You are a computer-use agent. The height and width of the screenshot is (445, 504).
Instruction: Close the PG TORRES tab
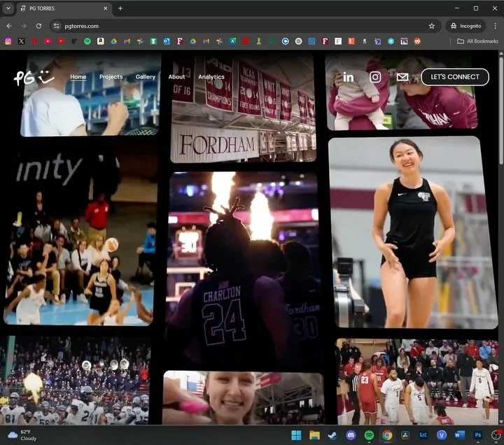point(106,8)
